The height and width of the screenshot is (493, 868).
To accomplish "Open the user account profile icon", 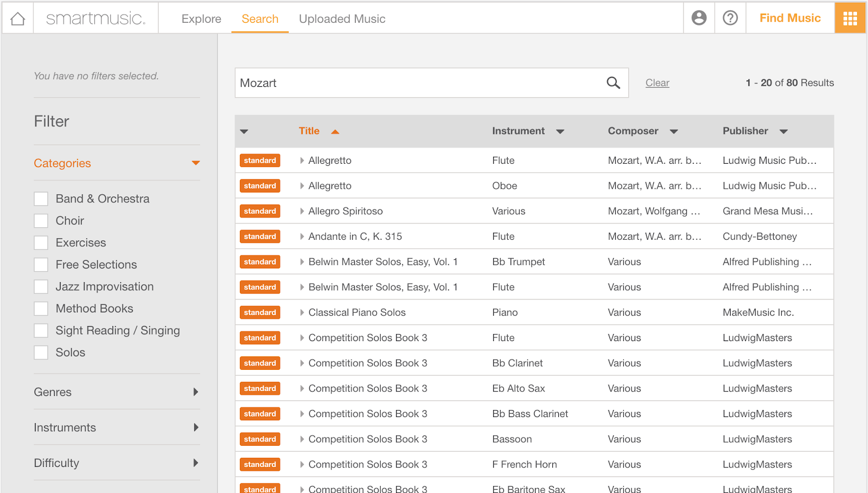I will [x=699, y=18].
